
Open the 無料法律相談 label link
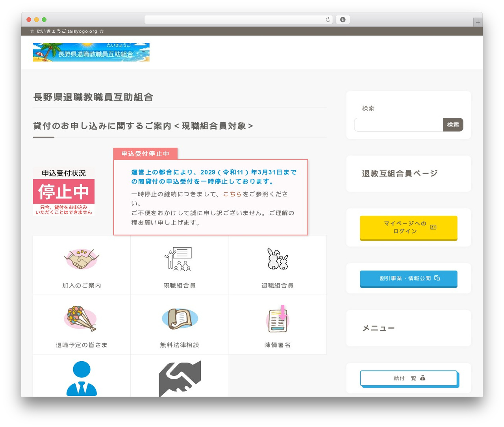pyautogui.click(x=180, y=345)
